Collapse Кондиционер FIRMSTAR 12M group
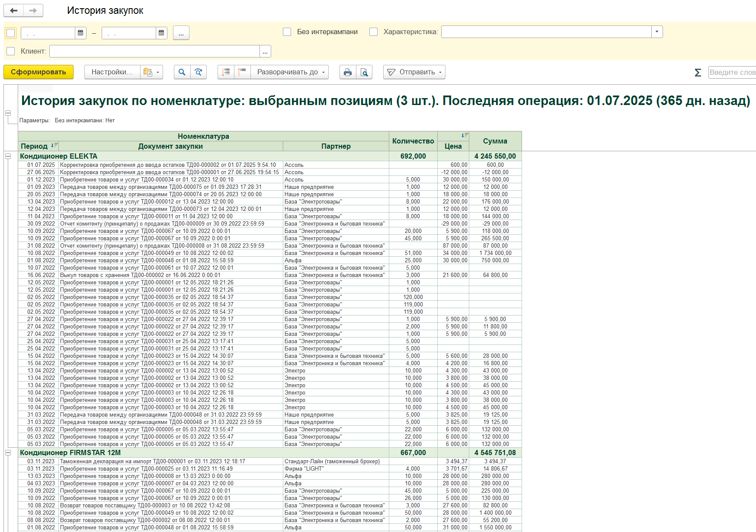 (x=8, y=452)
